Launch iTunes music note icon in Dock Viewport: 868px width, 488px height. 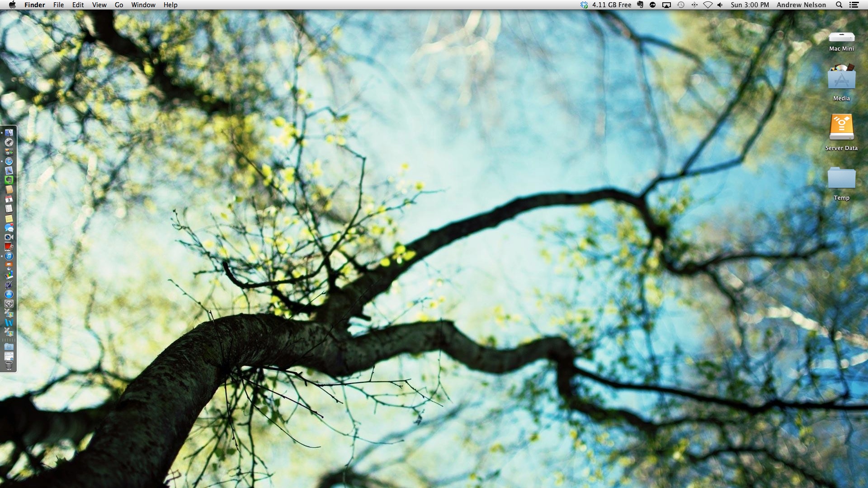tap(9, 256)
